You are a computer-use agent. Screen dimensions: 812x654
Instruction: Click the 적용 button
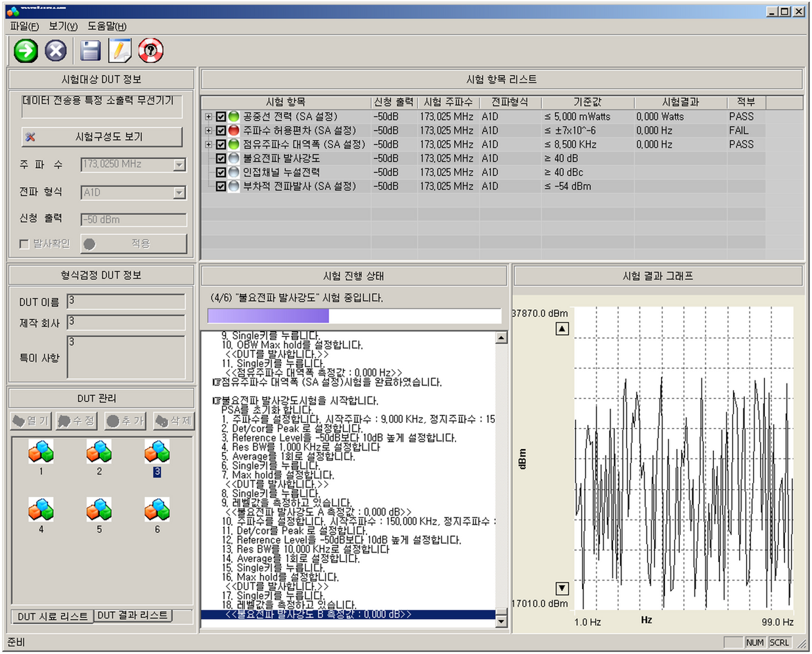click(134, 244)
